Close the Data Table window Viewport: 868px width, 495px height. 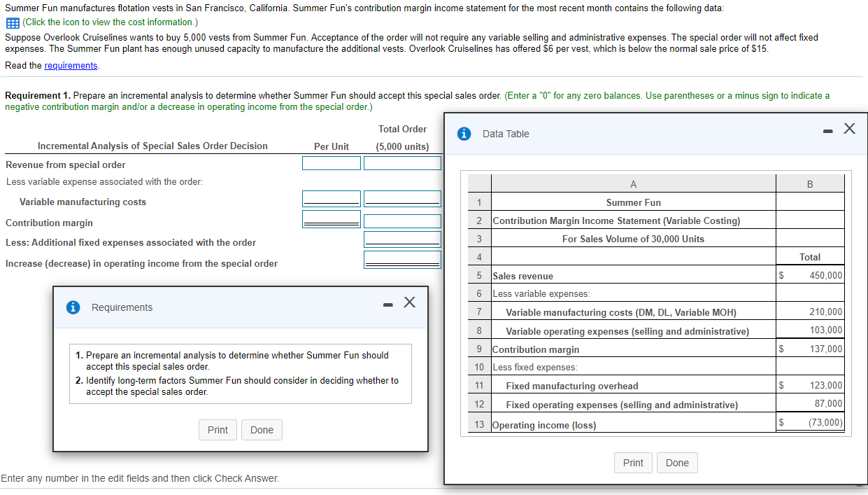pyautogui.click(x=849, y=129)
